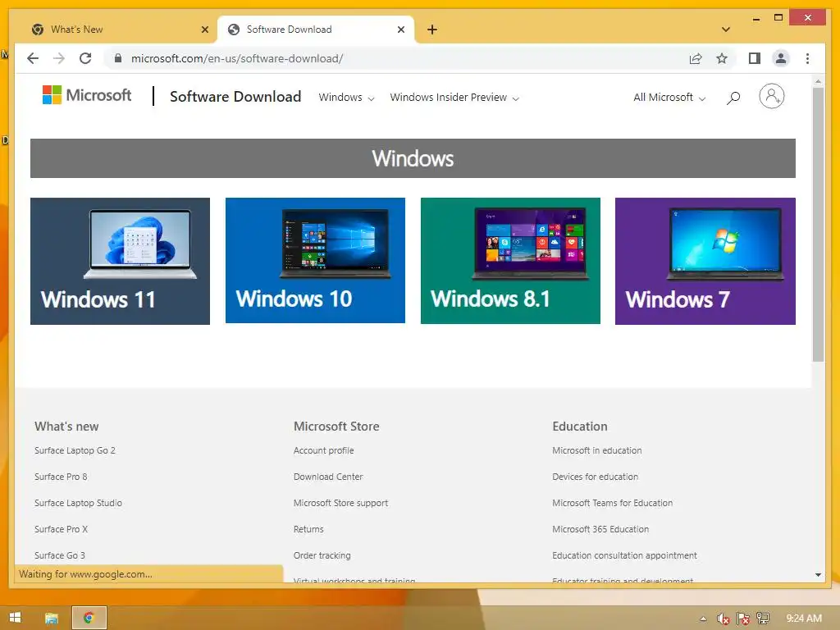Screen dimensions: 840x630
Task: Open the Windows 11 download tile
Action: (x=120, y=261)
